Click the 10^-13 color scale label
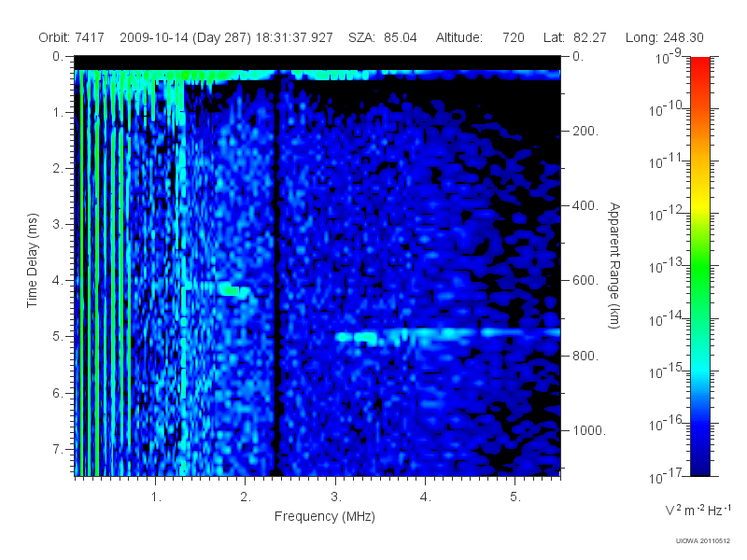 [666, 266]
